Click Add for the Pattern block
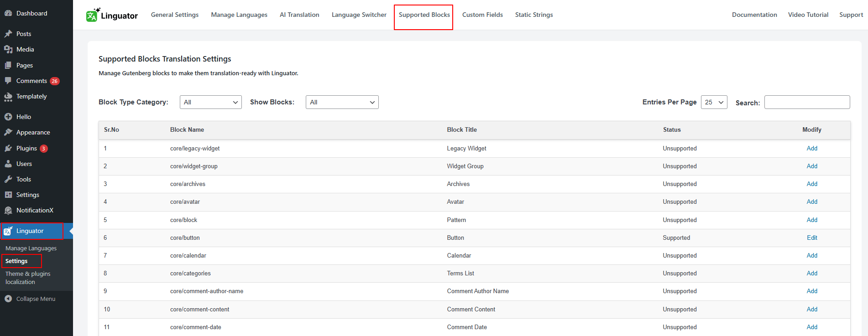868x336 pixels. 812,220
